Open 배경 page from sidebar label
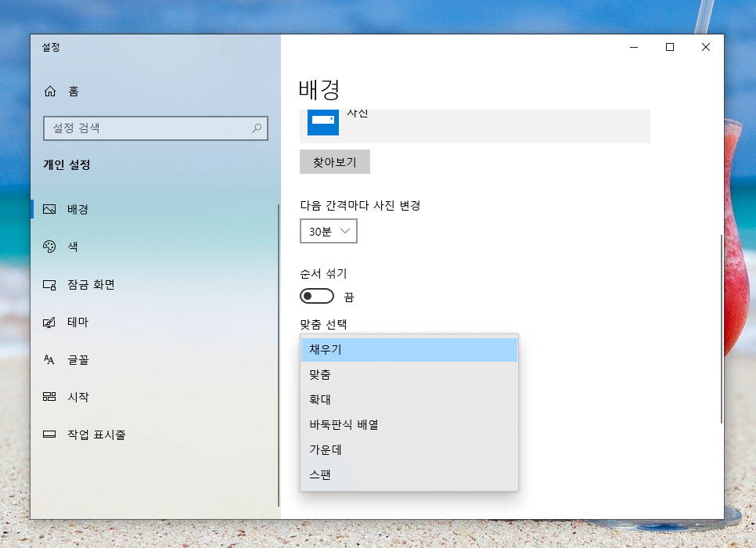756x548 pixels. pos(77,209)
